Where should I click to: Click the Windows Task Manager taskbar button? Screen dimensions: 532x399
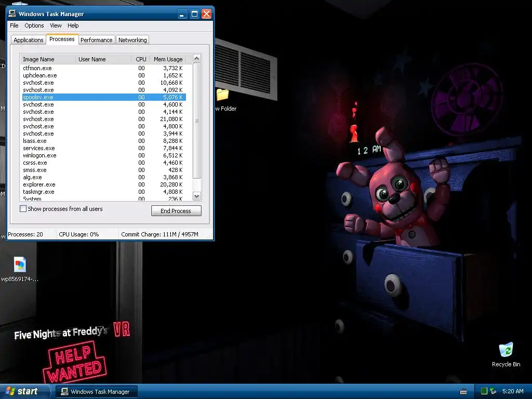(96, 392)
